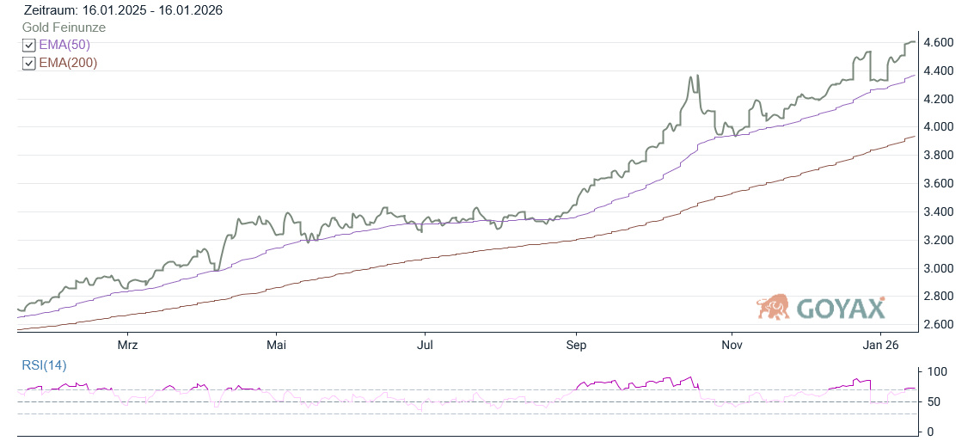The height and width of the screenshot is (441, 980).
Task: Select the EMA(200) legend label
Action: click(68, 63)
